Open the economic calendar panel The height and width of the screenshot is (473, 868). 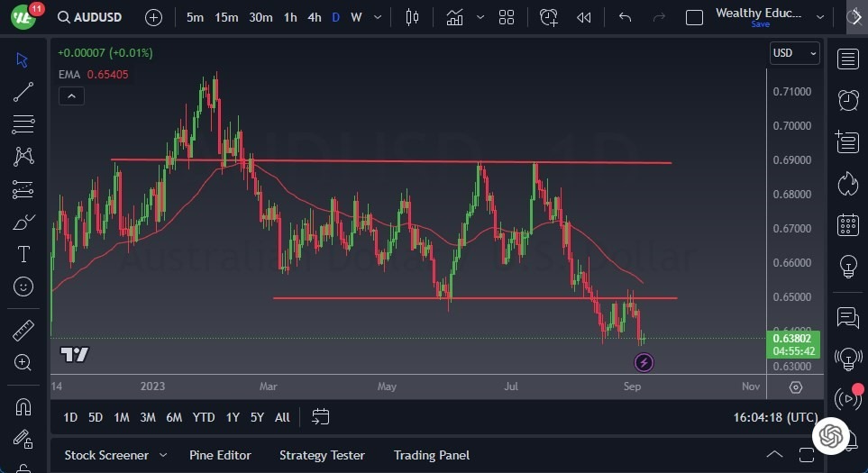point(848,225)
